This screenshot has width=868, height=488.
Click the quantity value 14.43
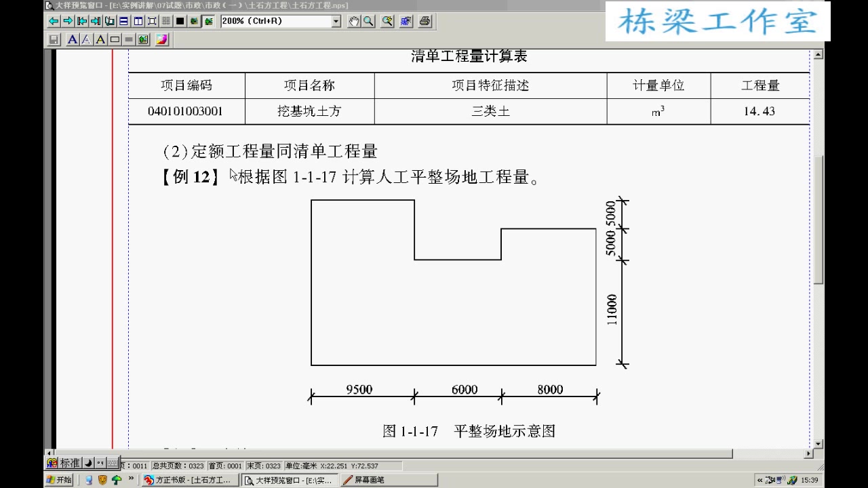click(x=759, y=111)
